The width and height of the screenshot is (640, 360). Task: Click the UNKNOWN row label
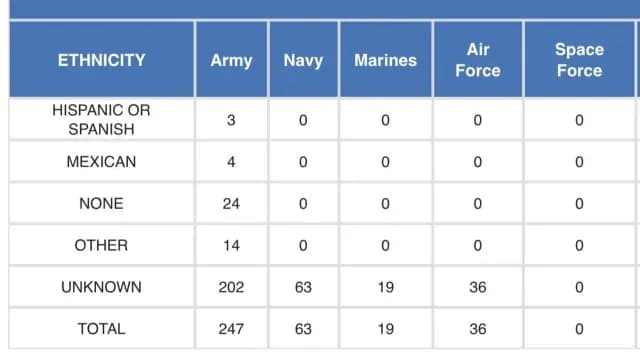[x=101, y=287]
